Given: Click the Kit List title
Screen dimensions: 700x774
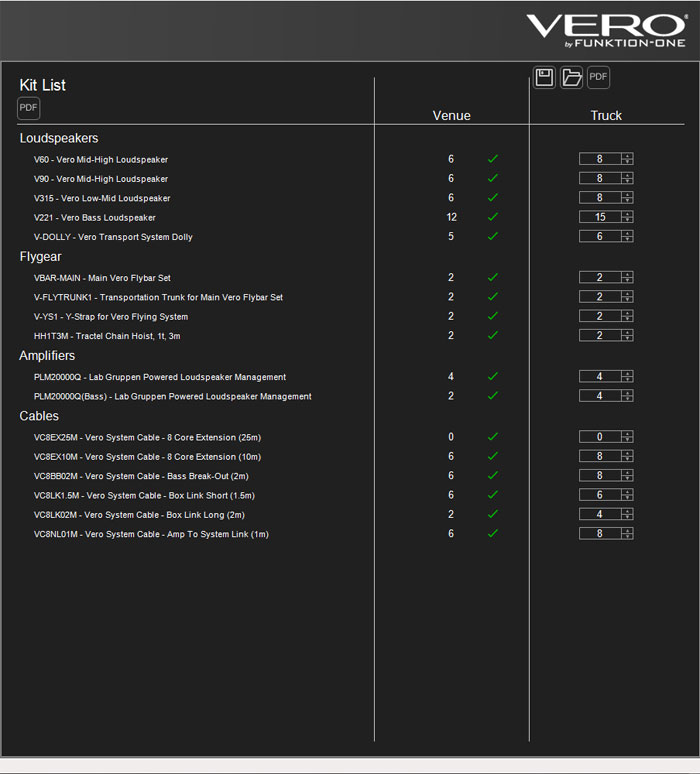Looking at the screenshot, I should point(42,85).
